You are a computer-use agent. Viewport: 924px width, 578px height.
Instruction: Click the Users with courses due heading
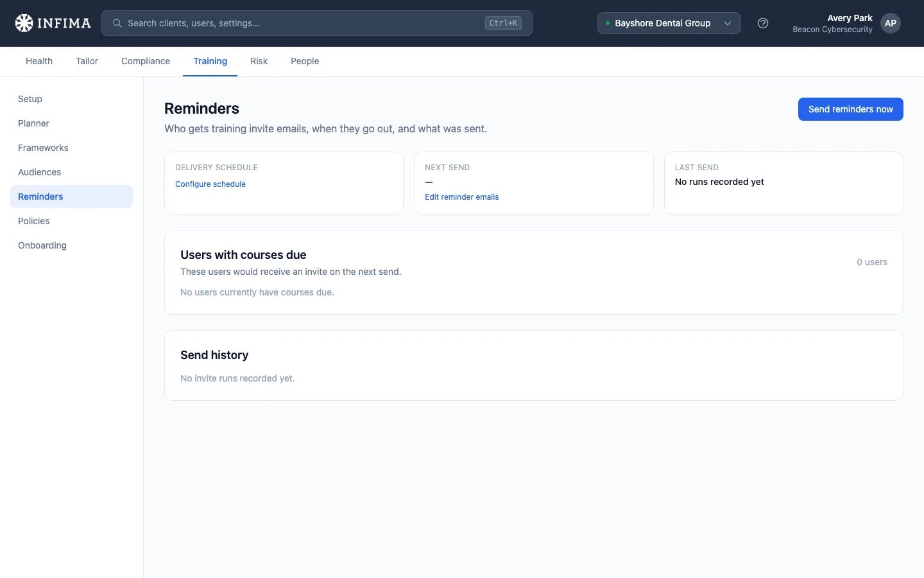[x=243, y=255]
